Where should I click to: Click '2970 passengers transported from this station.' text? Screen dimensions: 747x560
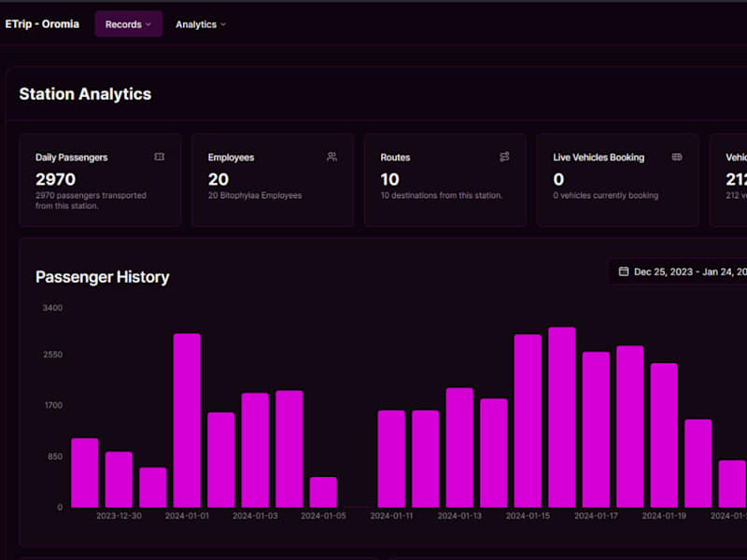[91, 201]
